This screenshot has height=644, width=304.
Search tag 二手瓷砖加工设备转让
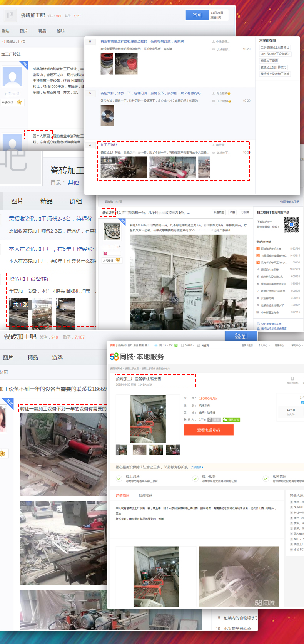click(x=275, y=47)
